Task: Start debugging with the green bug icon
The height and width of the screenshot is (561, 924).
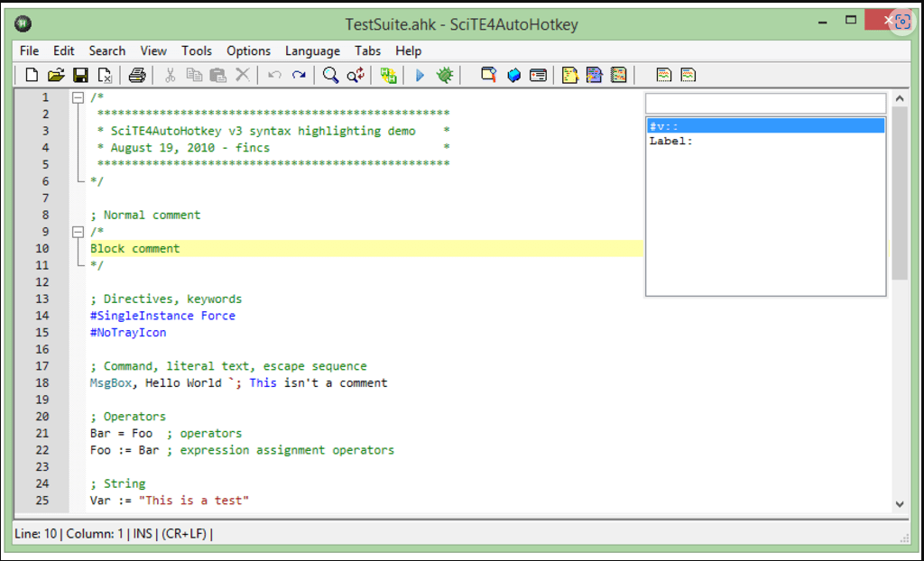Action: pos(444,75)
